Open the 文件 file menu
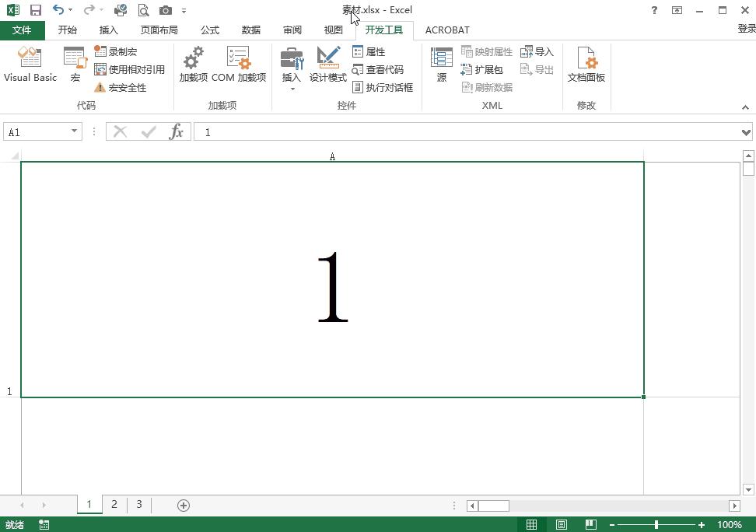 [23, 30]
